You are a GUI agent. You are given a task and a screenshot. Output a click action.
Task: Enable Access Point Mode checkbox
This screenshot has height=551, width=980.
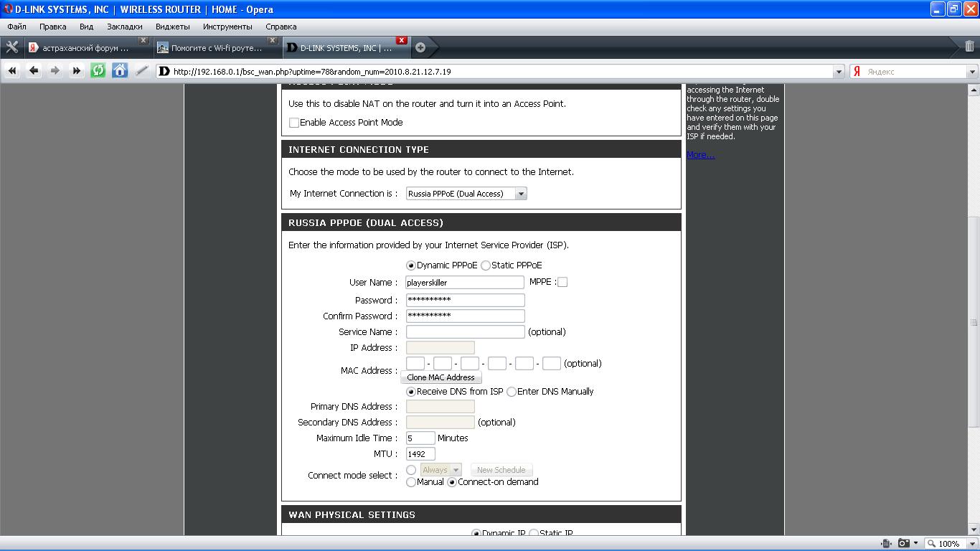pos(293,123)
